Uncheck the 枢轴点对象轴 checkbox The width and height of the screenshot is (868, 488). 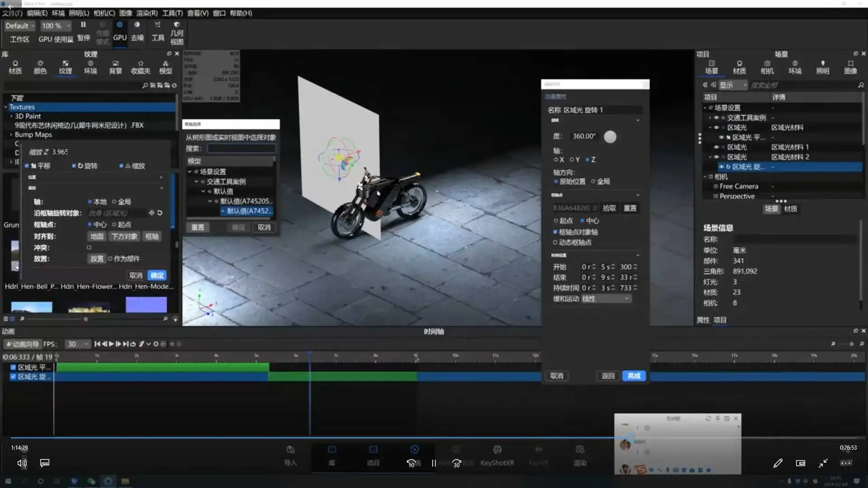(556, 232)
